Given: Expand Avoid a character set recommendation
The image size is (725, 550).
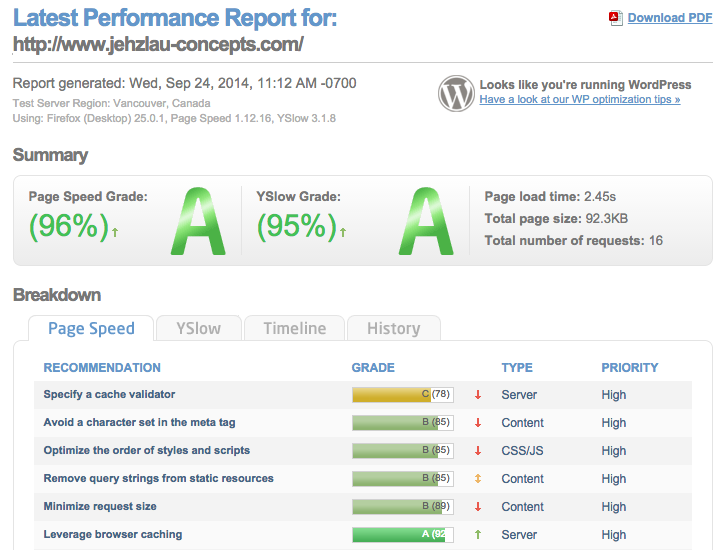Looking at the screenshot, I should 139,423.
